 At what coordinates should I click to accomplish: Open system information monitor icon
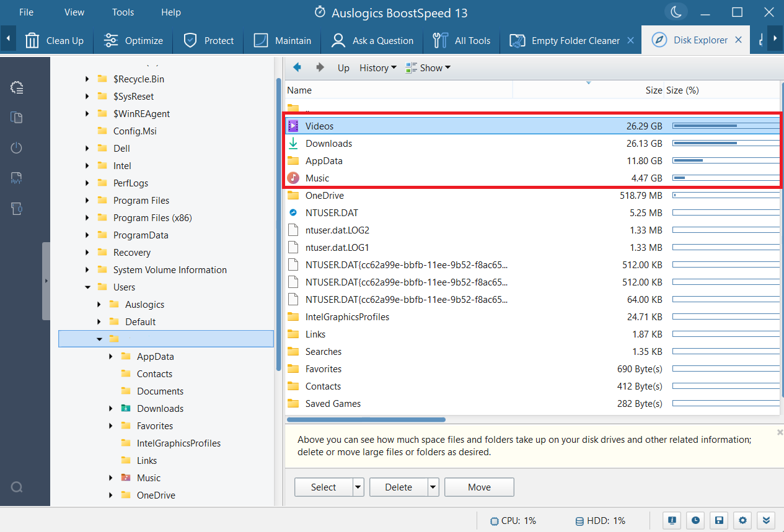[672, 520]
